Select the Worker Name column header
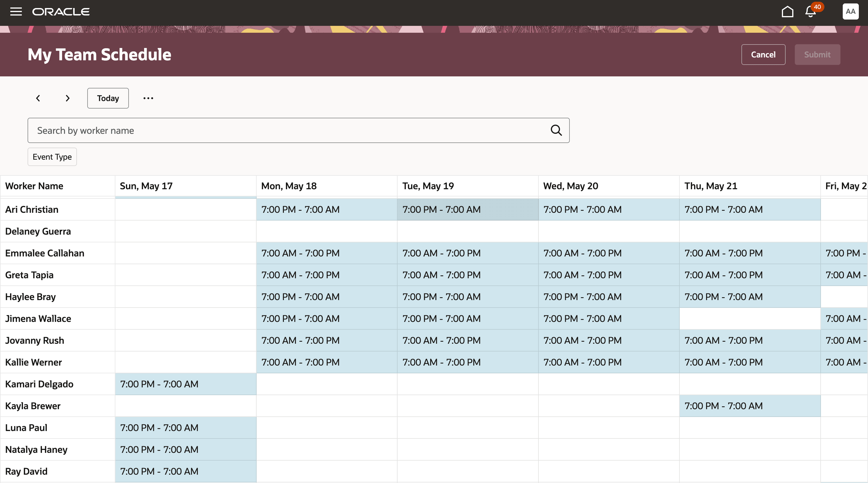The image size is (868, 483). (x=58, y=186)
